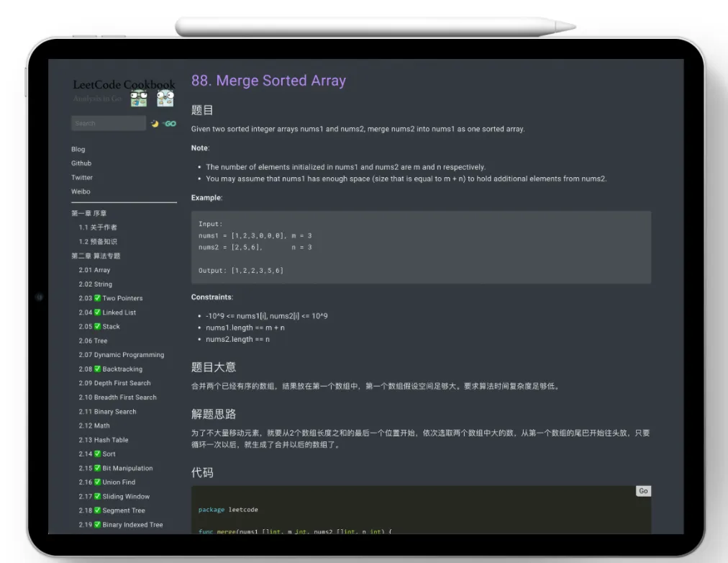Go to 2.01 Array section
The width and height of the screenshot is (728, 563).
point(94,270)
